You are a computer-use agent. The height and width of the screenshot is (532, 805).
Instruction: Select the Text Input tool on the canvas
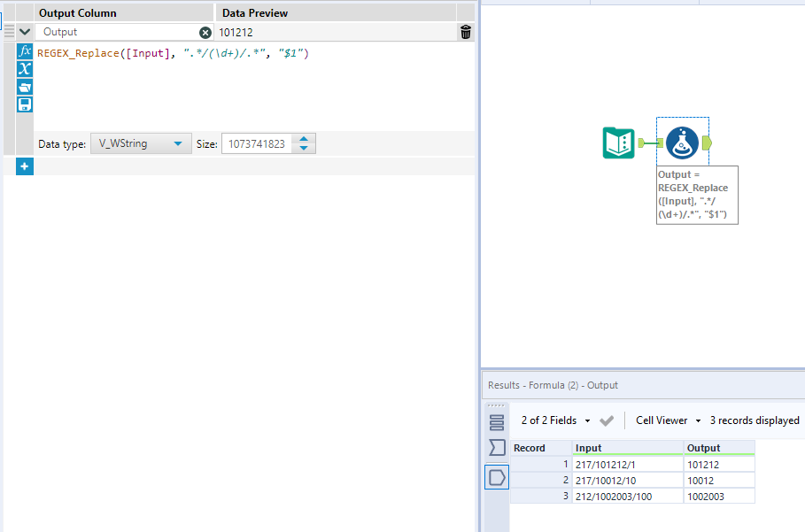(x=618, y=142)
